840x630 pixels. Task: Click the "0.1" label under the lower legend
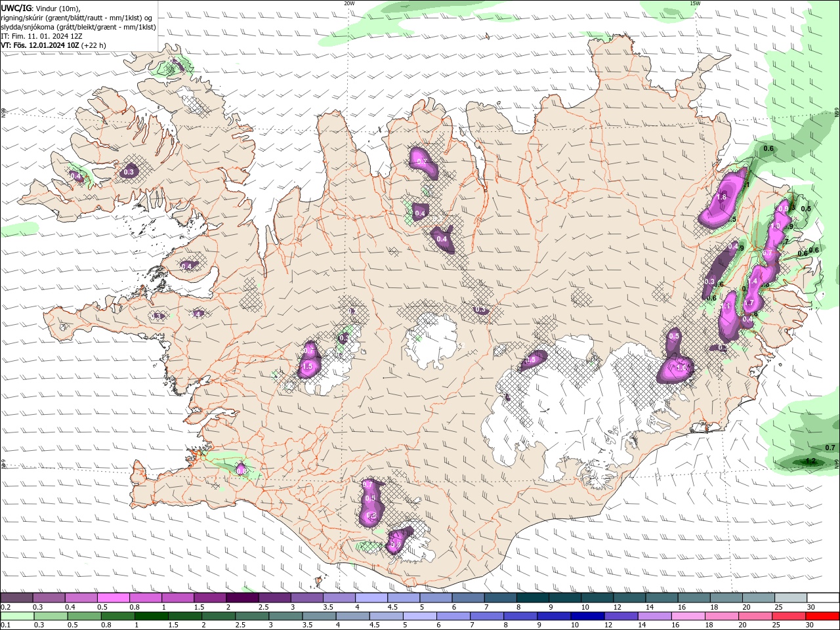5,625
